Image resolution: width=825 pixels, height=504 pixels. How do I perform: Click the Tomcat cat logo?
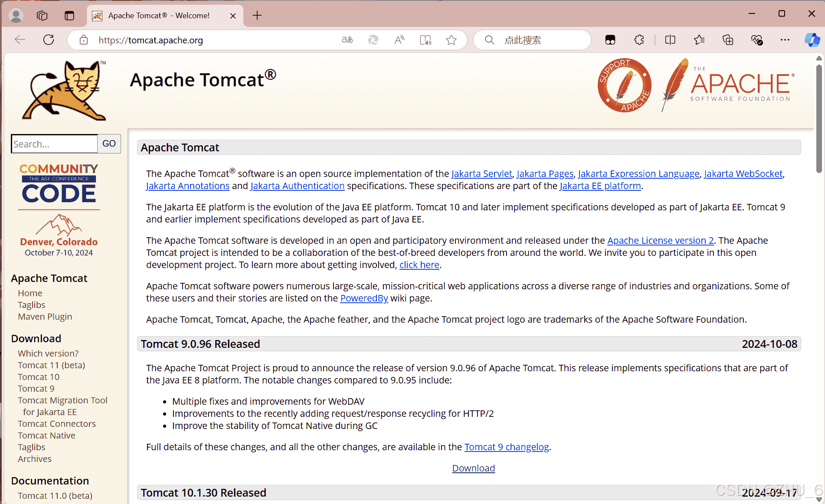coord(65,90)
